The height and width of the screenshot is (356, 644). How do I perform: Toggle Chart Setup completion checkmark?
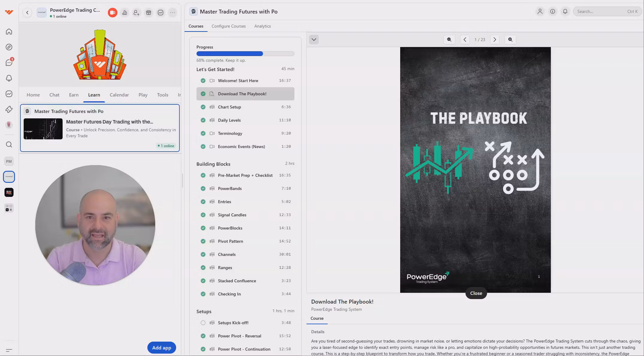click(203, 107)
